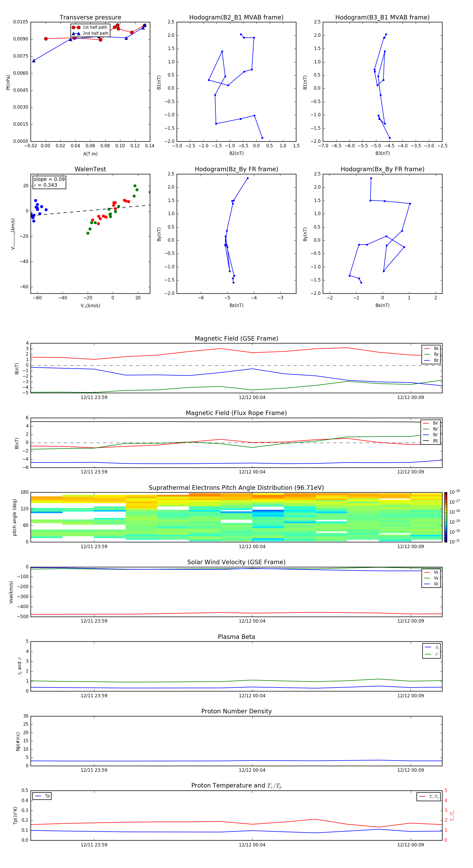Click the "Magnetic Field (Flux Rope Frame)" title
The width and height of the screenshot is (473, 868).
coord(236,413)
